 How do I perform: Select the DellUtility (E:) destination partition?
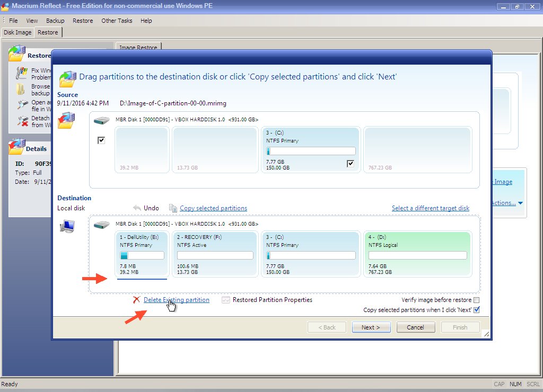[142, 254]
